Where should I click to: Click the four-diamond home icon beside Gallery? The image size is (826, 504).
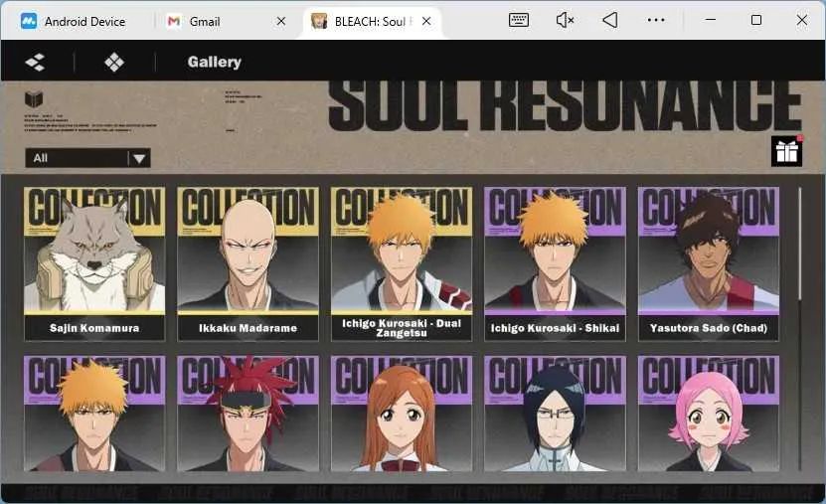pyautogui.click(x=114, y=63)
